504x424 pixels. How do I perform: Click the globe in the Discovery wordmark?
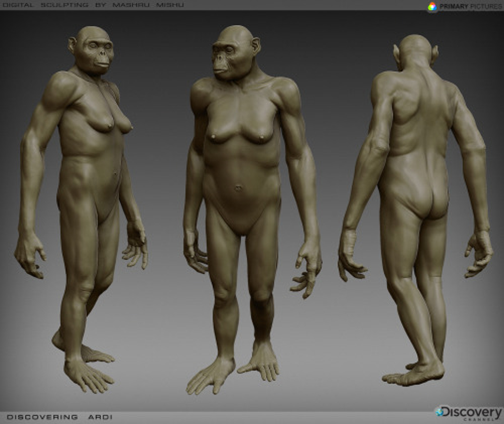point(439,412)
